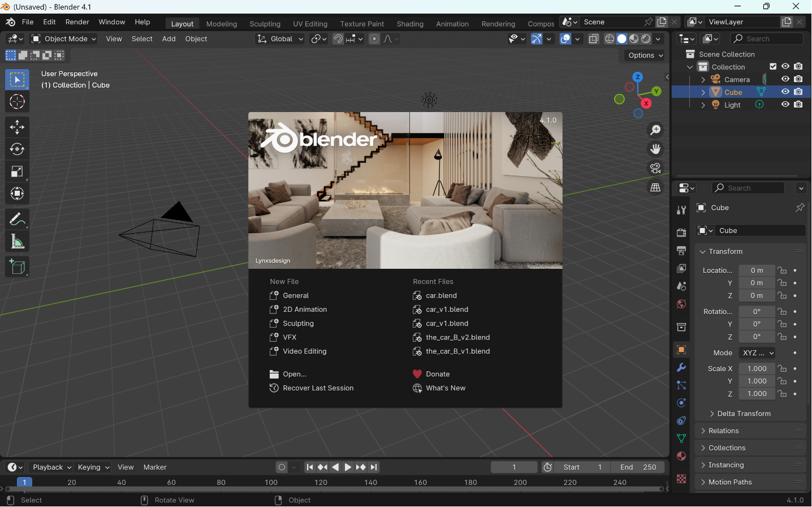Toggle lock on Location X
Screen dimensions: 812x507
coord(783,270)
